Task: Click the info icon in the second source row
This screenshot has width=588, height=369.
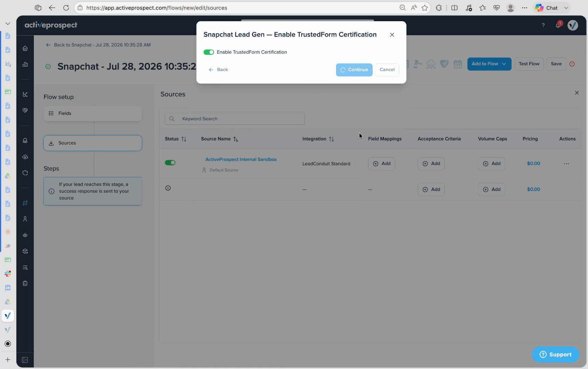Action: 168,188
